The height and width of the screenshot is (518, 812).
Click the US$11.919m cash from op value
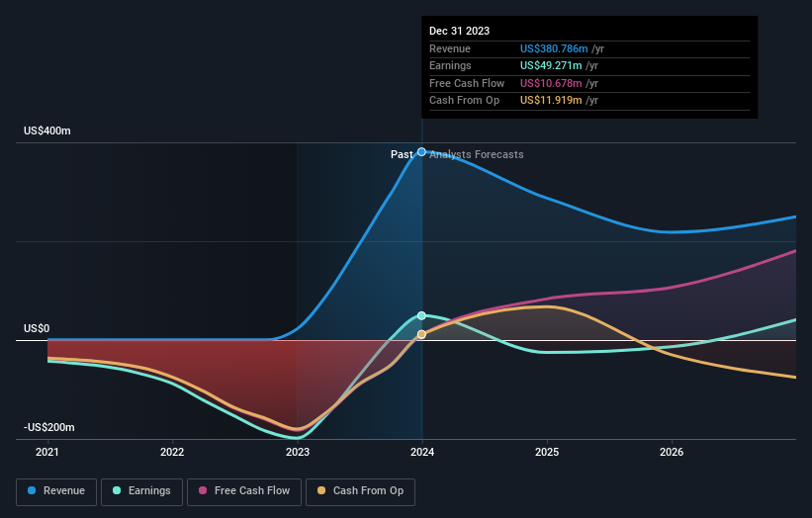(x=551, y=101)
